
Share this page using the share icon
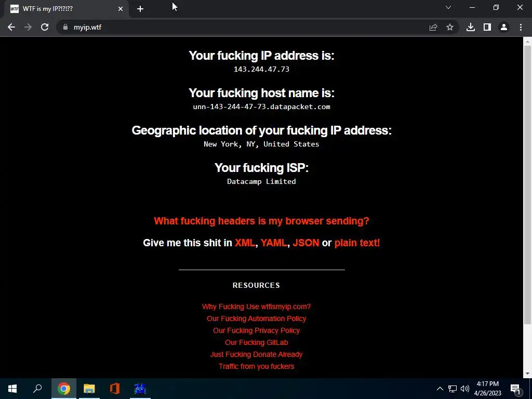pos(433,27)
